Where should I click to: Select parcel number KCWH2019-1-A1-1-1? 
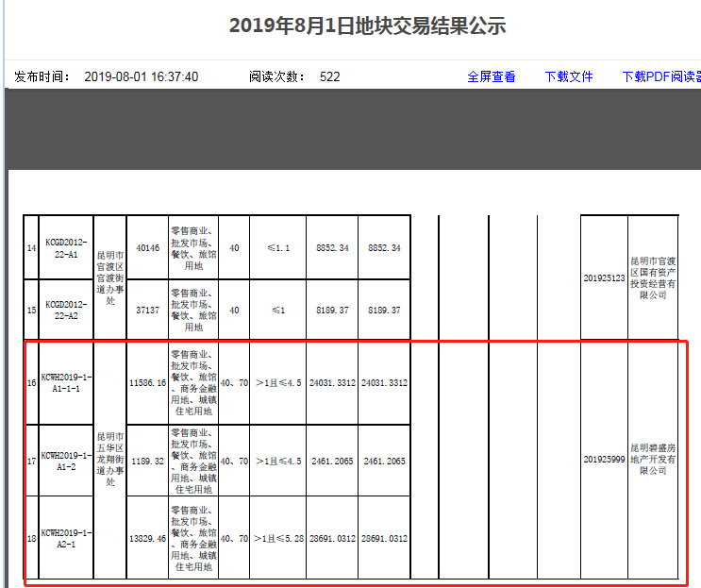[x=66, y=383]
